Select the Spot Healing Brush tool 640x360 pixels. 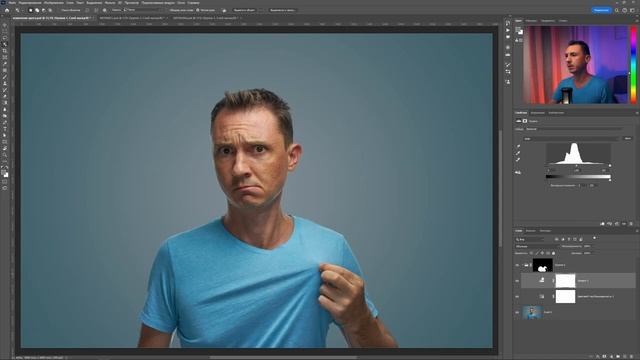point(5,70)
